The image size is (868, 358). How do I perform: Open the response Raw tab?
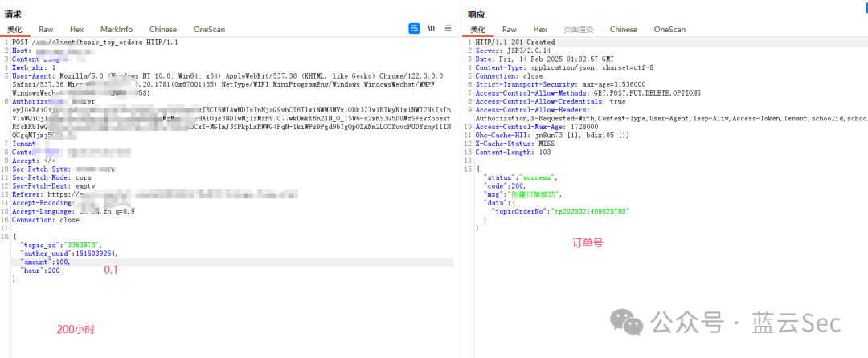[510, 29]
